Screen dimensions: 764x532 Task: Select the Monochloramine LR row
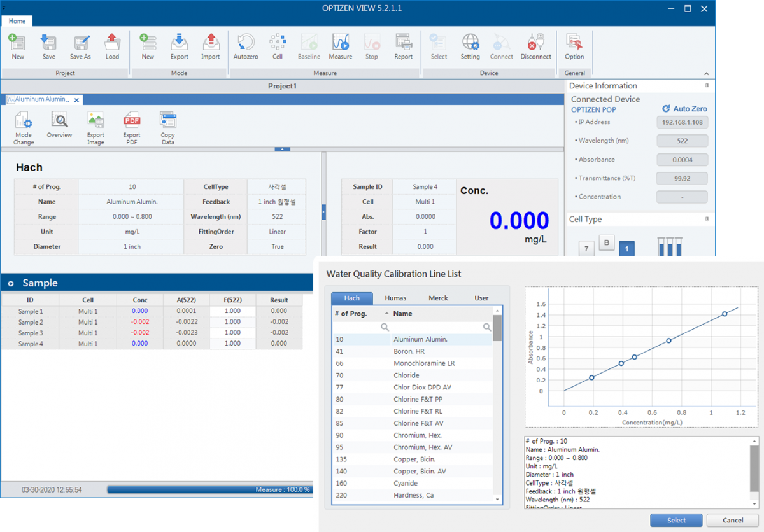413,363
